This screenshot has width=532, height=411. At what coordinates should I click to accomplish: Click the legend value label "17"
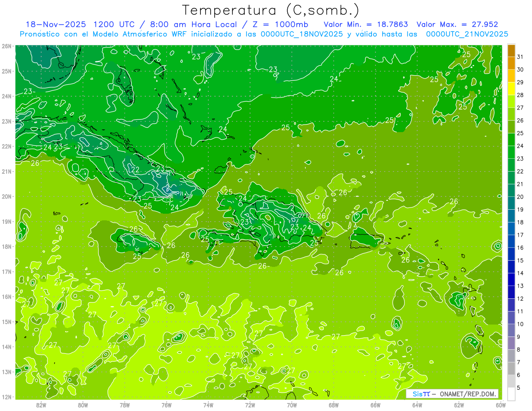click(520, 235)
